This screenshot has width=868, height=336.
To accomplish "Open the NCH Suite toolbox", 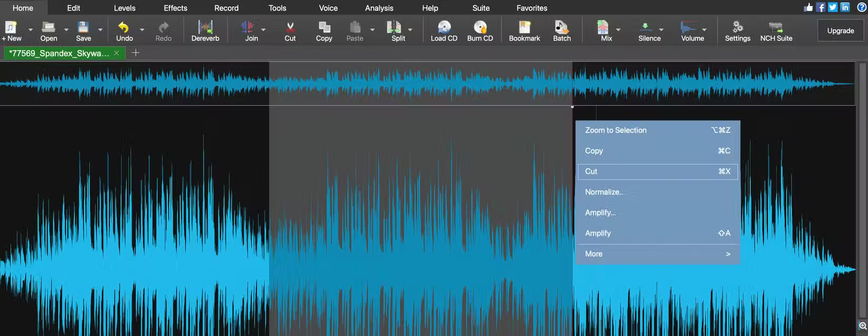I will pyautogui.click(x=776, y=27).
